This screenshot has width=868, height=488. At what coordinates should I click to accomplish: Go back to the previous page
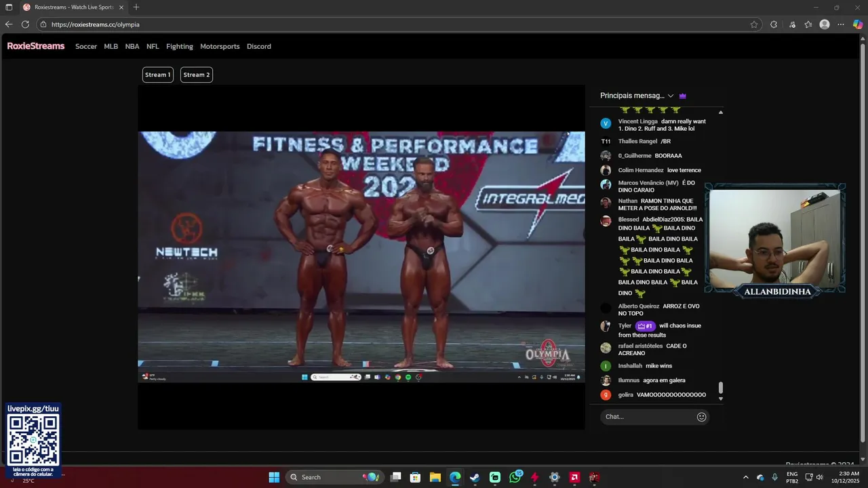point(9,24)
